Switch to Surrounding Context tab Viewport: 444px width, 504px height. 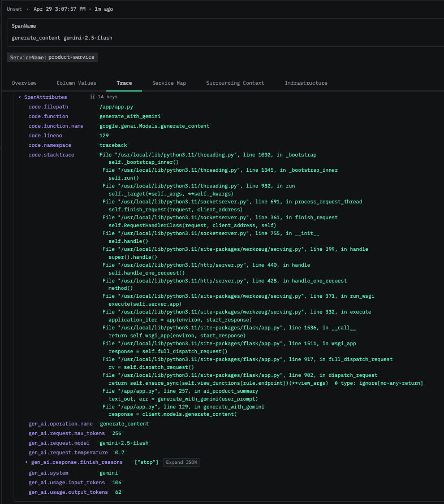coord(235,83)
